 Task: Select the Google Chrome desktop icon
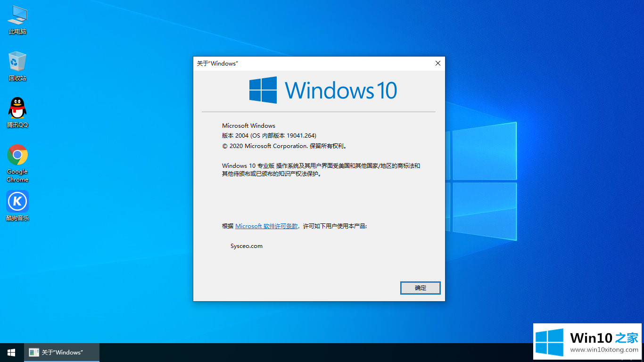coord(17,163)
